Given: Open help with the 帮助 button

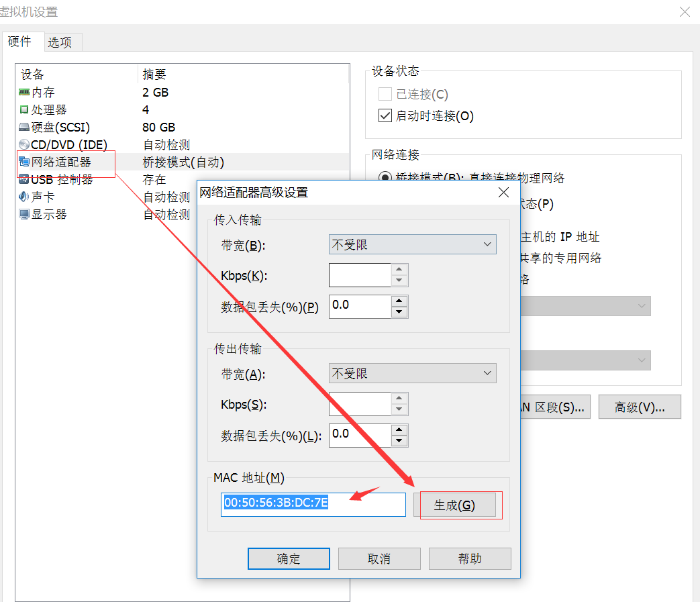Looking at the screenshot, I should click(470, 559).
